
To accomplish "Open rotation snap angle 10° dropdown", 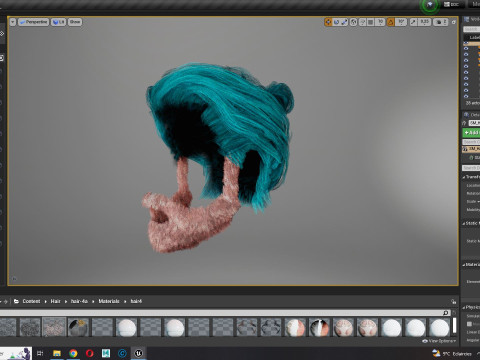I will pos(401,22).
